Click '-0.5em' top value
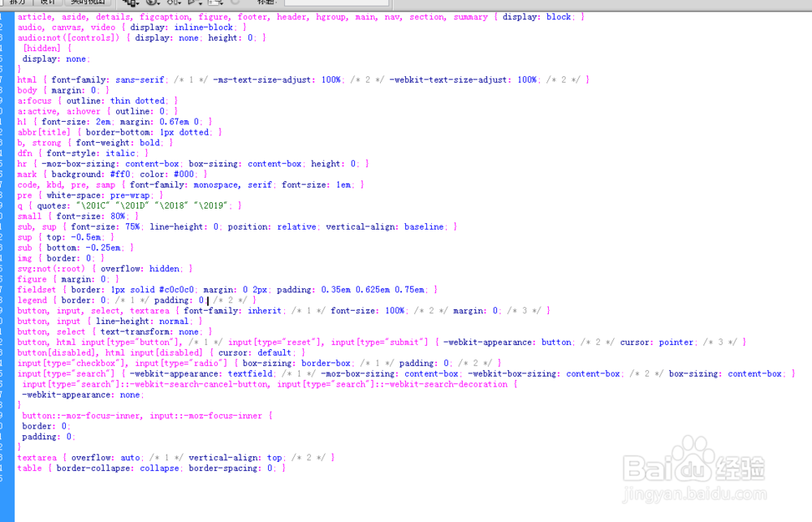This screenshot has width=812, height=522. tap(86, 237)
